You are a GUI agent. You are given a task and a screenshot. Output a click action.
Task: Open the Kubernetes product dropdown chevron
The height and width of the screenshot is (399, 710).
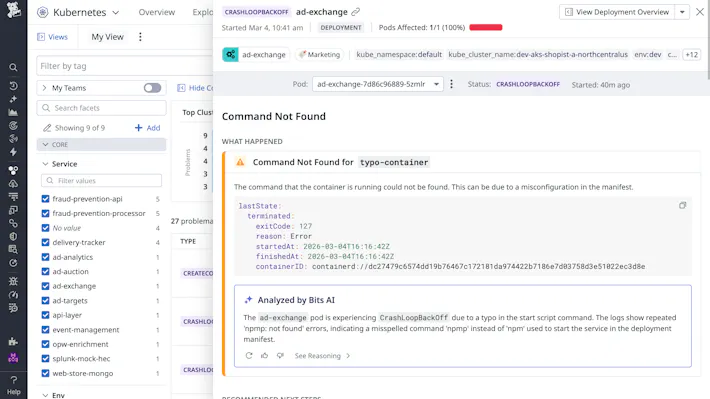(x=116, y=13)
